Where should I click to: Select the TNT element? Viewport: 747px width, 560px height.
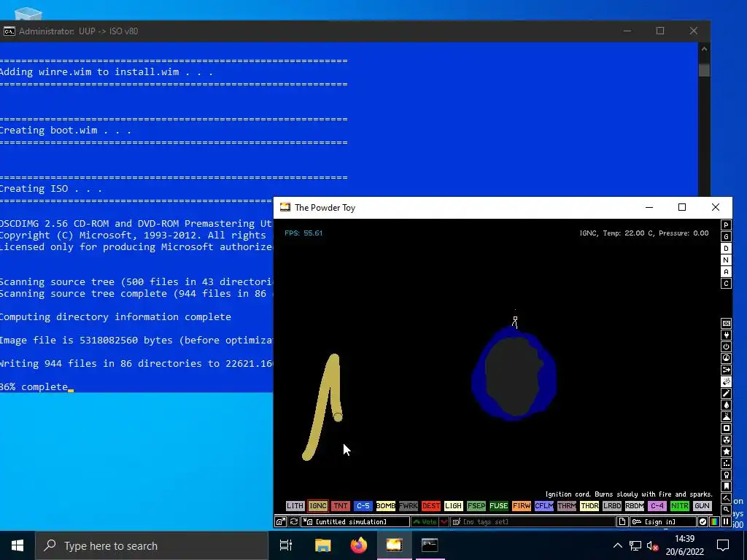tap(340, 506)
